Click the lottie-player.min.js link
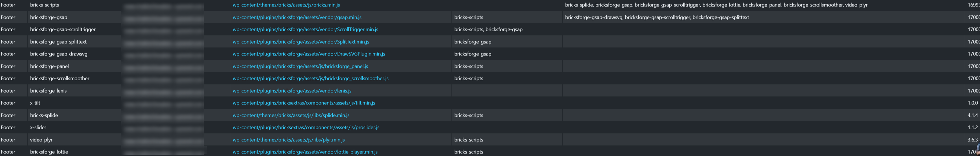This screenshot has height=156, width=980. tap(305, 152)
